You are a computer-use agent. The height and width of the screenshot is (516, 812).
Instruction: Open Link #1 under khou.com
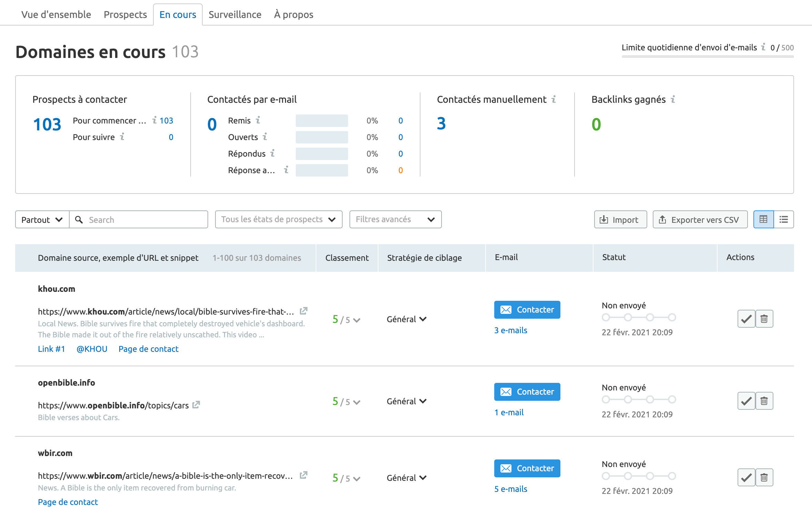pos(51,349)
